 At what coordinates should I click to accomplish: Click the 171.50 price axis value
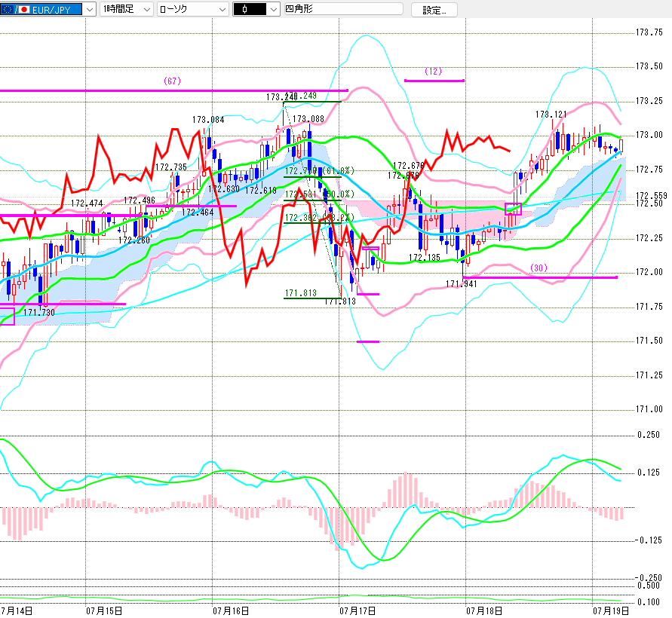pos(649,341)
